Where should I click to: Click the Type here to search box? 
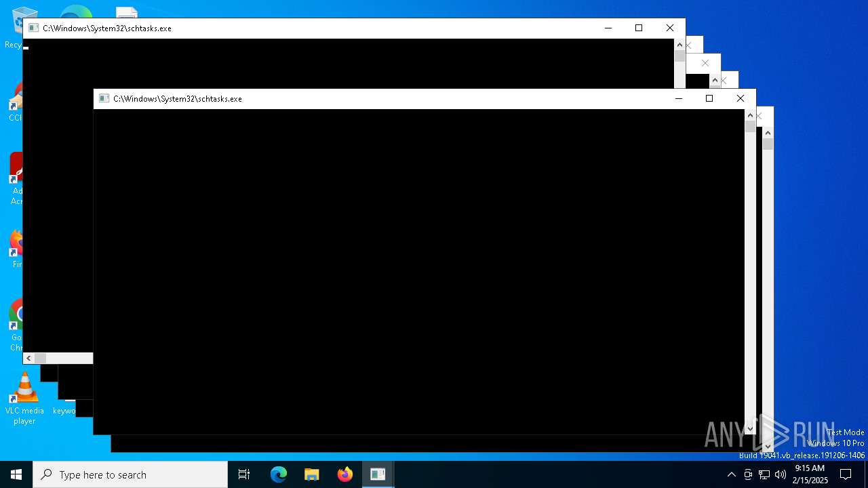[130, 474]
